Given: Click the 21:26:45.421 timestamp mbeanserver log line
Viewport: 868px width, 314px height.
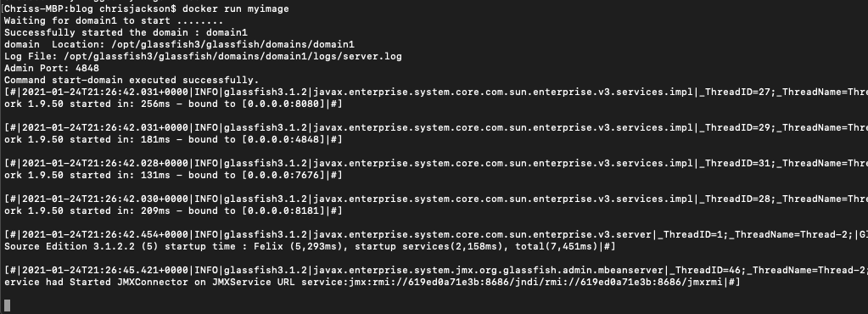Looking at the screenshot, I should (436, 270).
